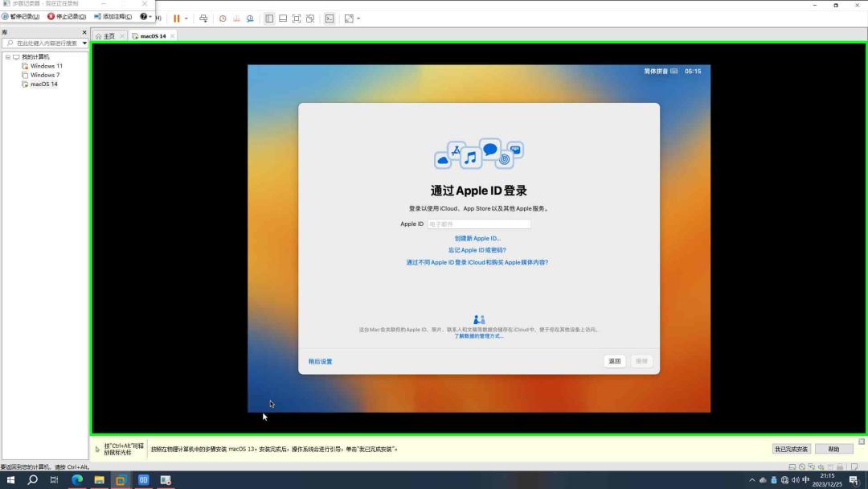The width and height of the screenshot is (868, 489).
Task: Revert the virtual machine to its snapshot
Action: [236, 18]
